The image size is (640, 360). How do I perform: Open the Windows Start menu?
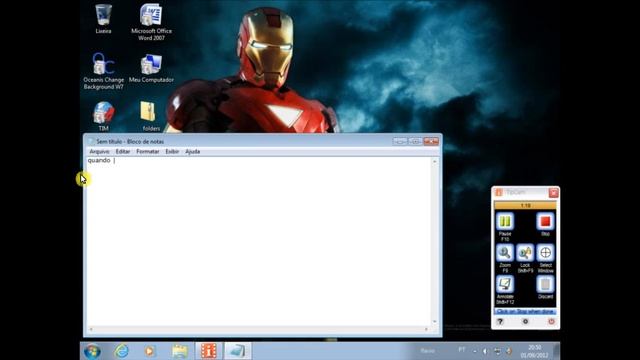(92, 351)
